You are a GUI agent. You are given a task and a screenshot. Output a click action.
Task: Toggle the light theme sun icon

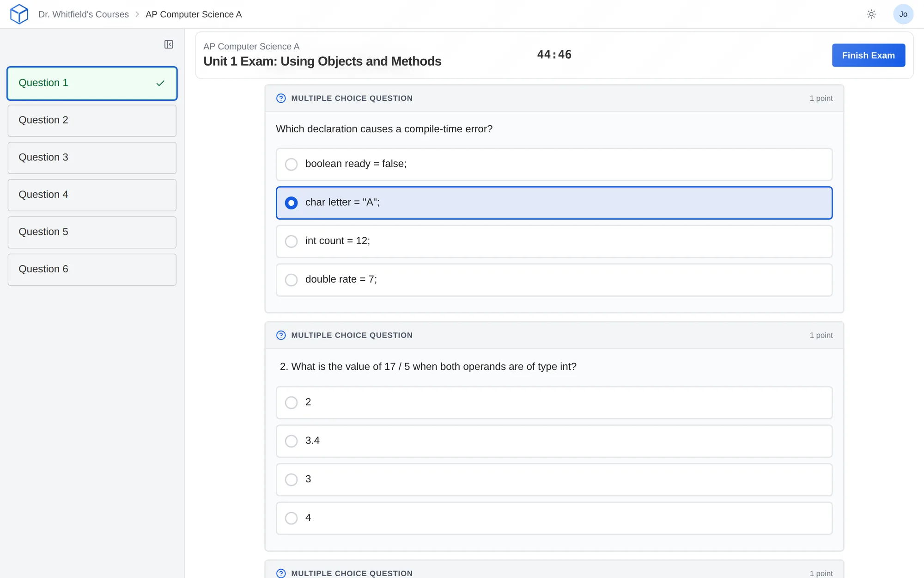[x=871, y=14]
